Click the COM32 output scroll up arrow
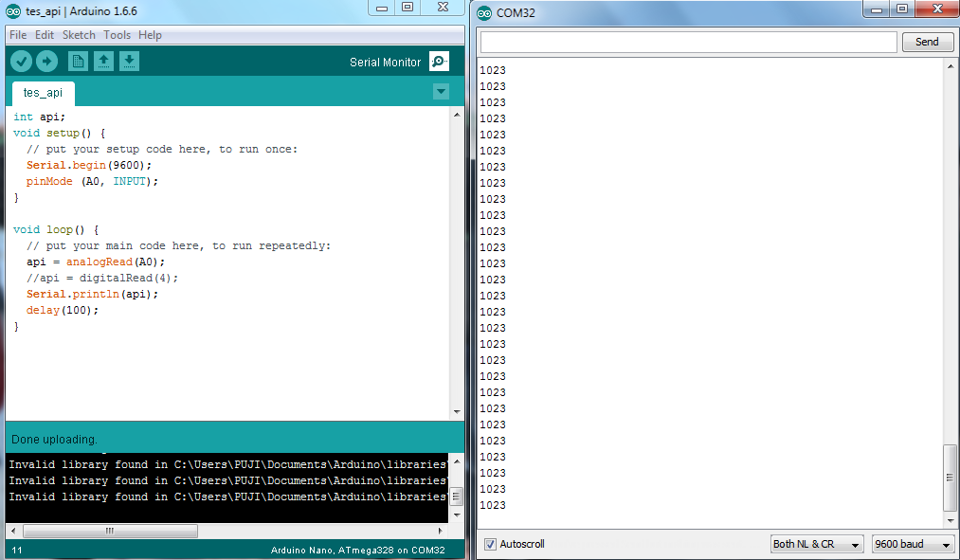This screenshot has height=560, width=960. [951, 66]
